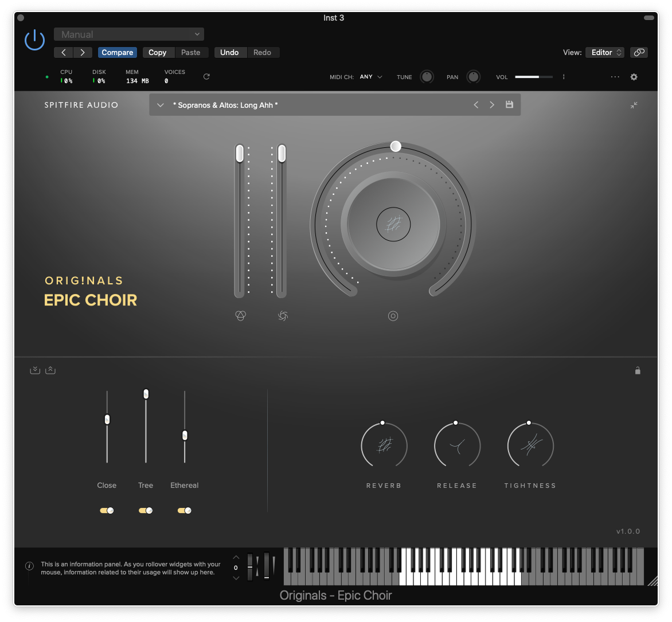Save the preset with floppy disk icon

coord(509,105)
